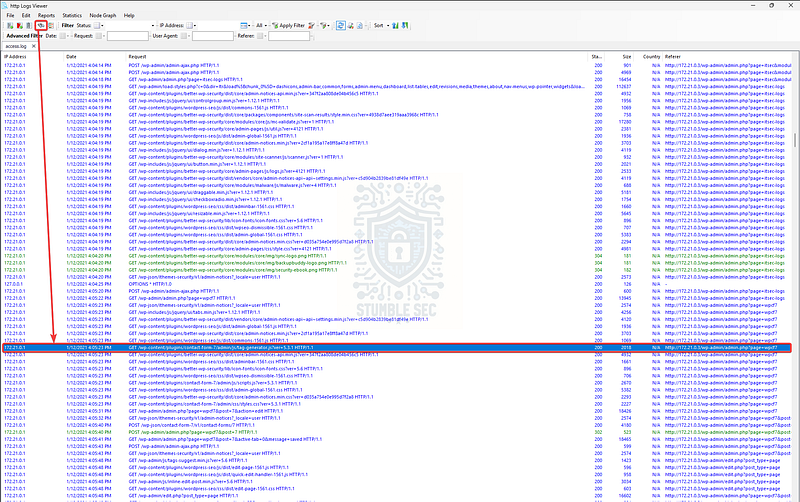Open the Reports menu
Viewport: 800px width, 502px height.
46,15
